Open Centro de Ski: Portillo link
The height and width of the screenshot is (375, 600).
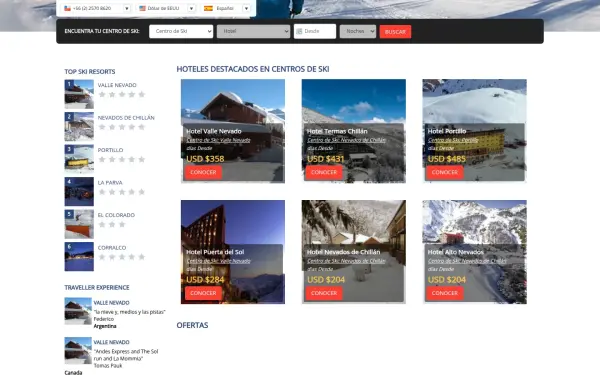pos(453,140)
